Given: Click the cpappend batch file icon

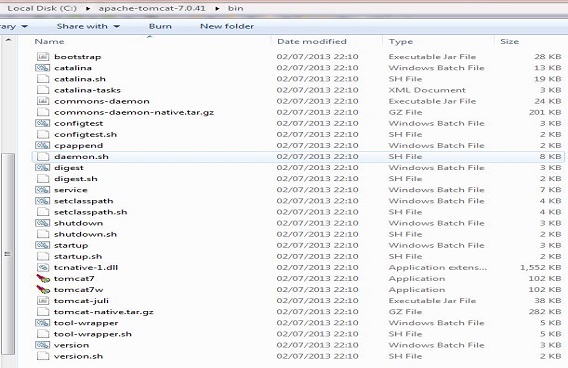Looking at the screenshot, I should (42, 145).
